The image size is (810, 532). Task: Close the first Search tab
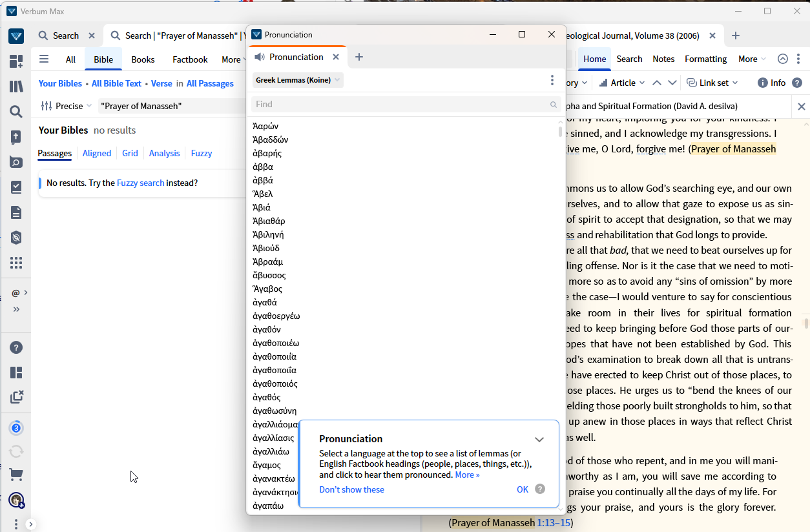(92, 36)
